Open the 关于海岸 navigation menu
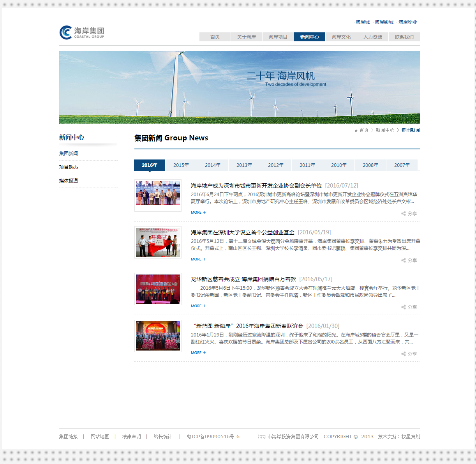The width and height of the screenshot is (476, 464). (246, 37)
